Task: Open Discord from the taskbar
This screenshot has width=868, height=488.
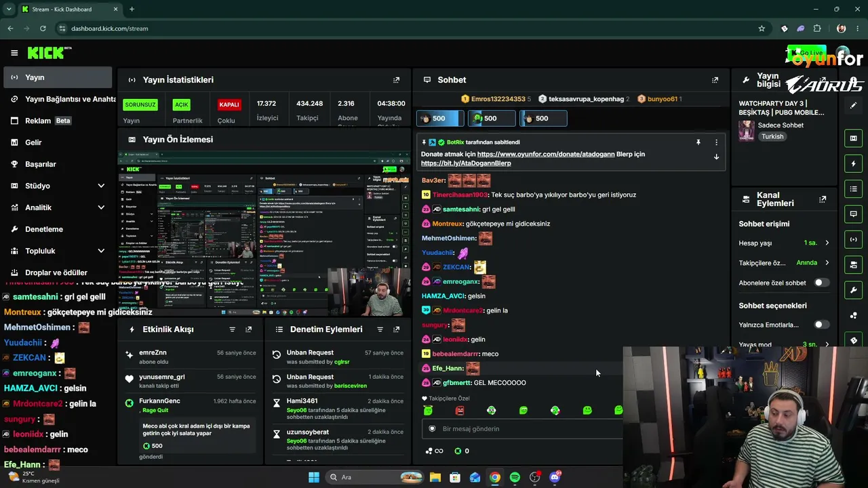Action: tap(555, 477)
